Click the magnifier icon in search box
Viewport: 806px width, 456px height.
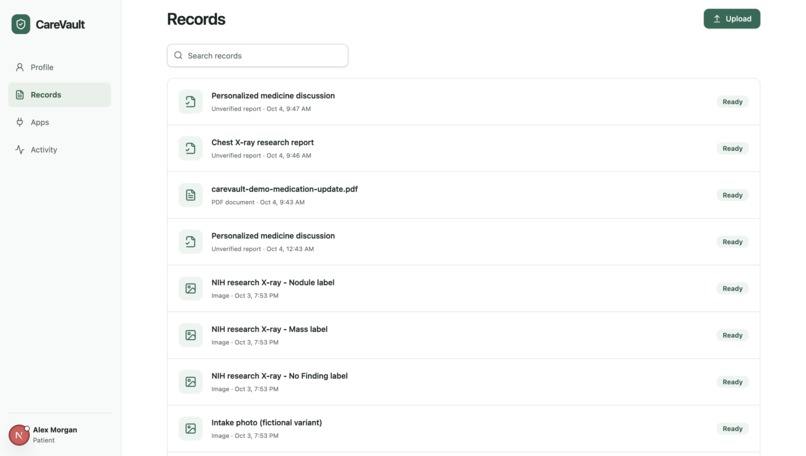pos(178,56)
